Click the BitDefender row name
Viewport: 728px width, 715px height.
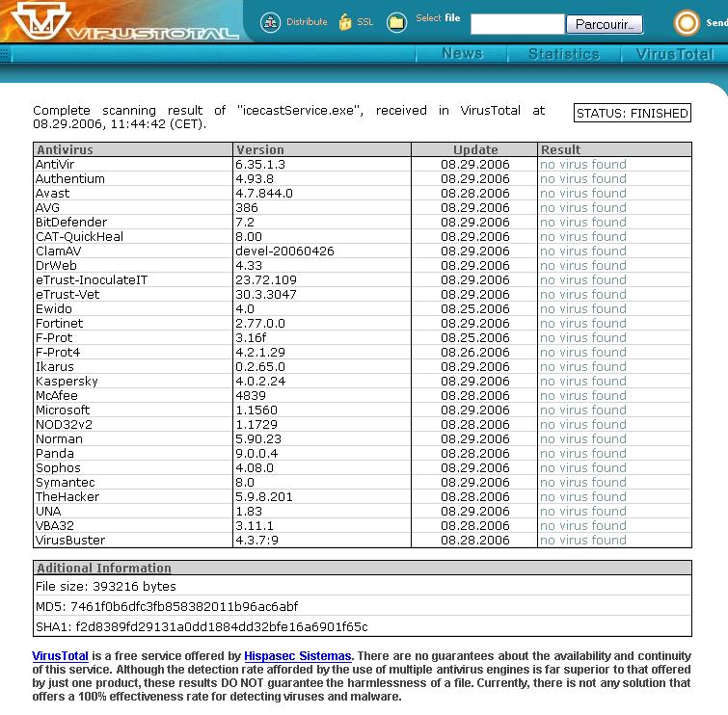(x=71, y=222)
